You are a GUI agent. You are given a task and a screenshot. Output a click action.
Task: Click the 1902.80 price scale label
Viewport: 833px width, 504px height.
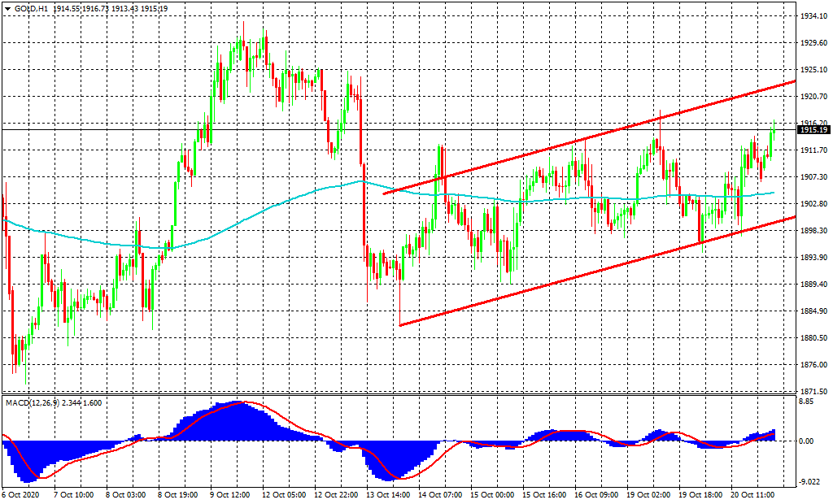pyautogui.click(x=813, y=204)
